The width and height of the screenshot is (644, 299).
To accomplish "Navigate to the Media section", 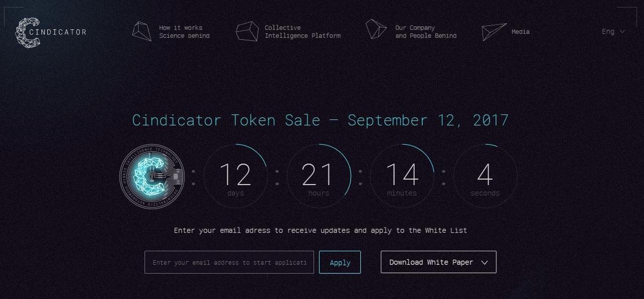I will pyautogui.click(x=520, y=32).
